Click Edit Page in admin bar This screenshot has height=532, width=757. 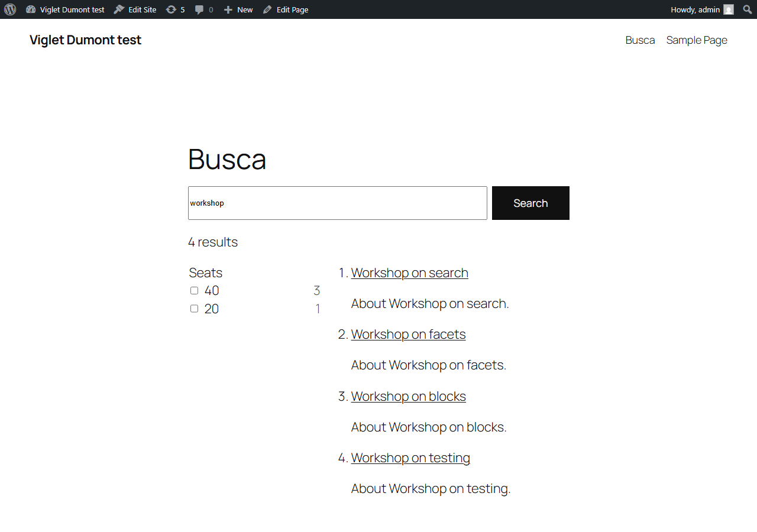286,9
